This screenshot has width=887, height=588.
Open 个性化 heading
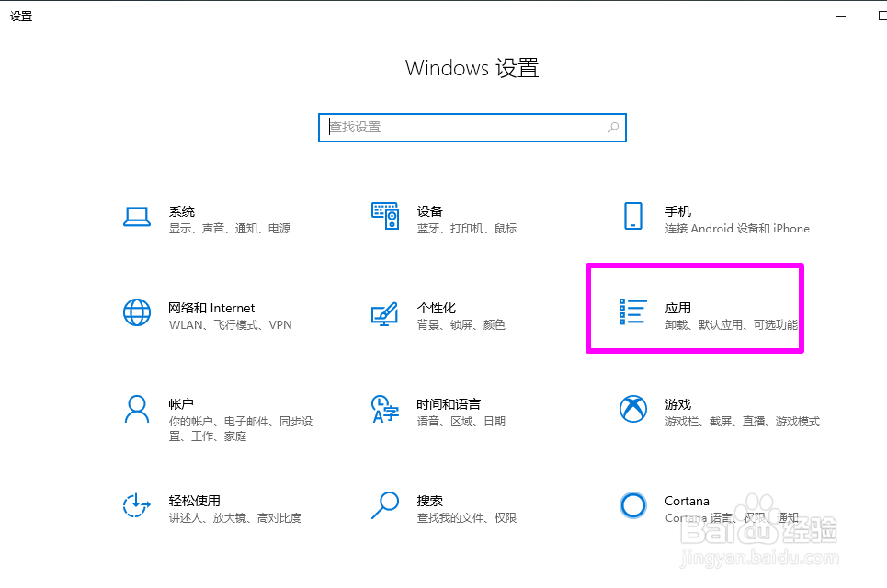(x=436, y=308)
